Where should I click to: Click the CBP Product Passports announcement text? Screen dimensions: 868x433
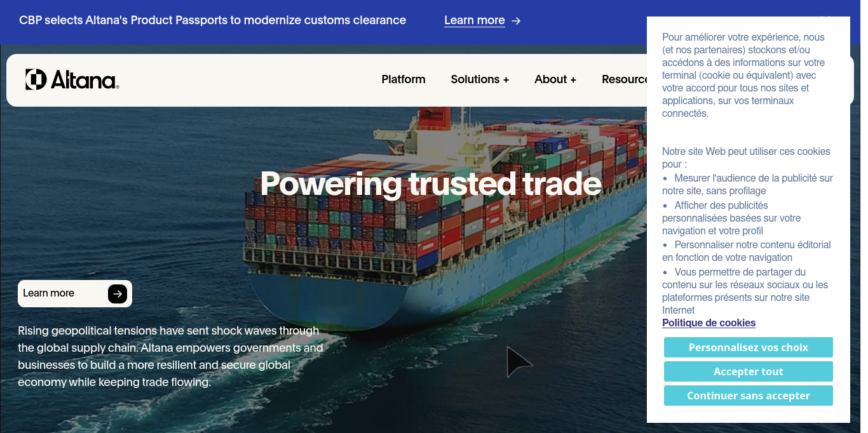[213, 20]
